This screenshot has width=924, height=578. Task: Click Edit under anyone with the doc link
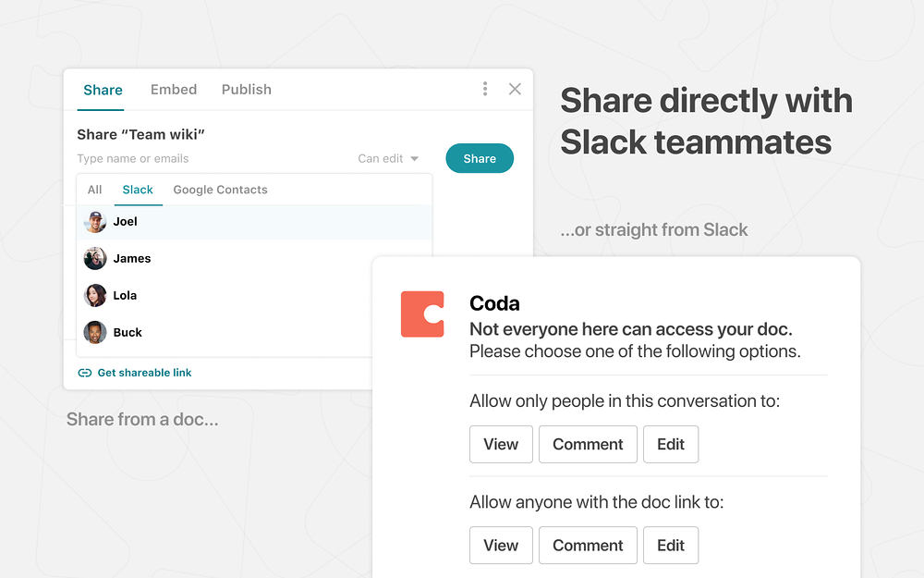pos(671,545)
